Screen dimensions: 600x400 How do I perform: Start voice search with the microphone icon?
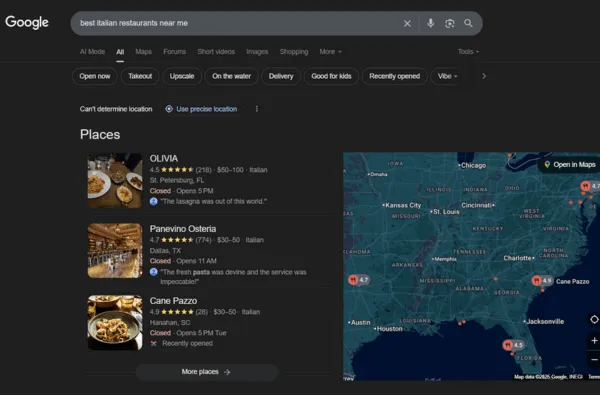(x=430, y=23)
